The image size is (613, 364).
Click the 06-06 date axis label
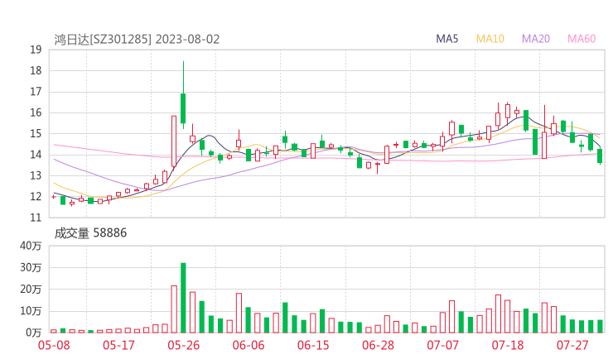tap(249, 345)
